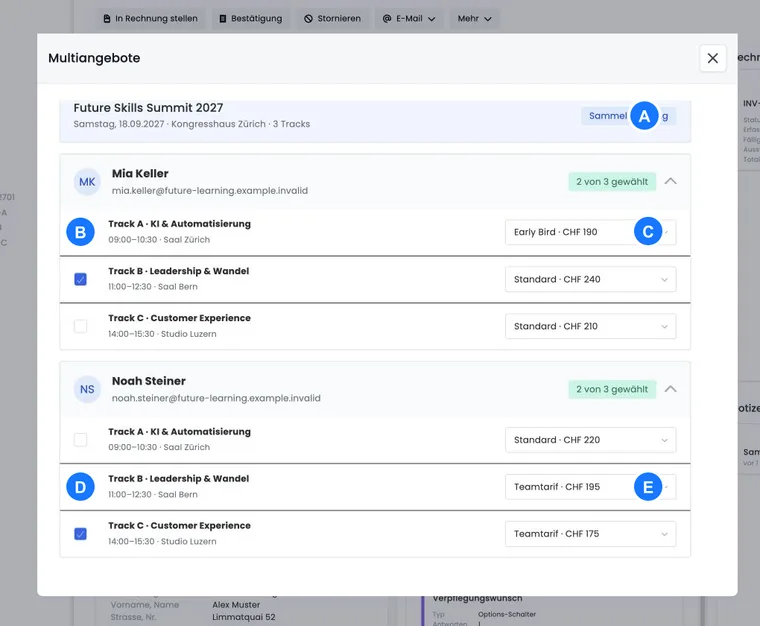Check Noah Steiner's Track A checkbox

(80, 440)
